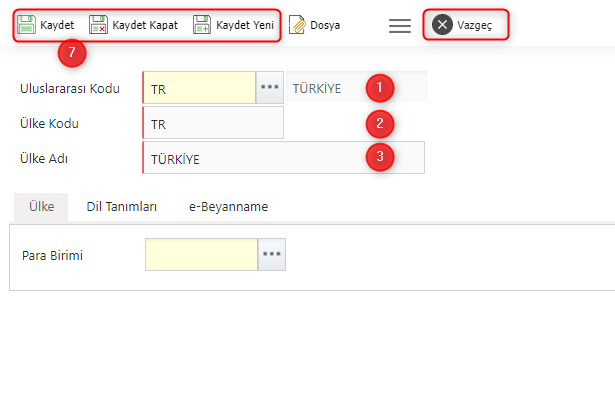Focus the Ülke Kodu input field
The width and height of the screenshot is (615, 399).
213,122
